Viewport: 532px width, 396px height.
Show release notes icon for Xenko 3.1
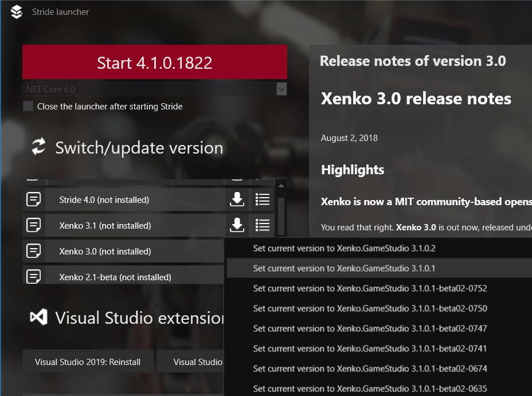click(x=34, y=225)
